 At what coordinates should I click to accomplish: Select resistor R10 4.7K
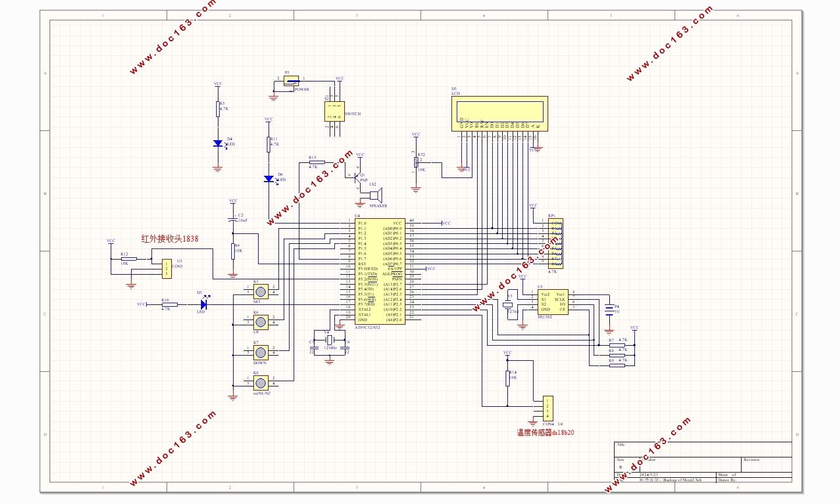click(x=170, y=304)
